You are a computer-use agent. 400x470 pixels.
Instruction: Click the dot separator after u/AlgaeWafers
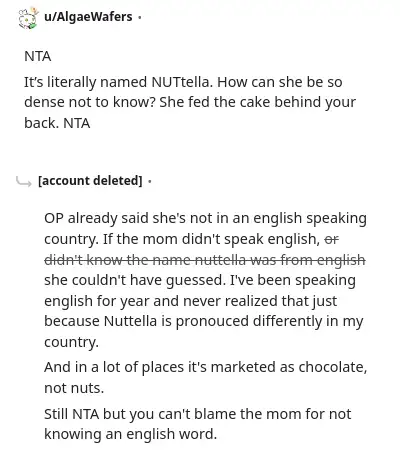click(x=139, y=17)
